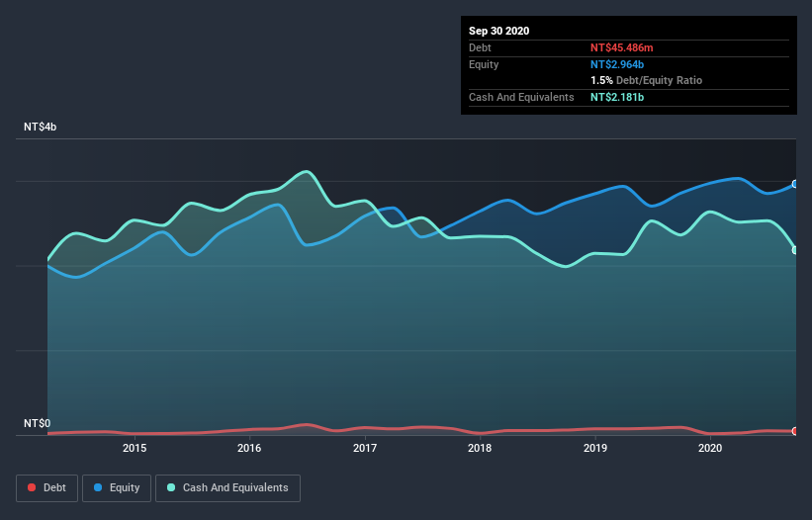The image size is (812, 520).
Task: Click the NT$4b y-axis label
Action: pyautogui.click(x=40, y=127)
